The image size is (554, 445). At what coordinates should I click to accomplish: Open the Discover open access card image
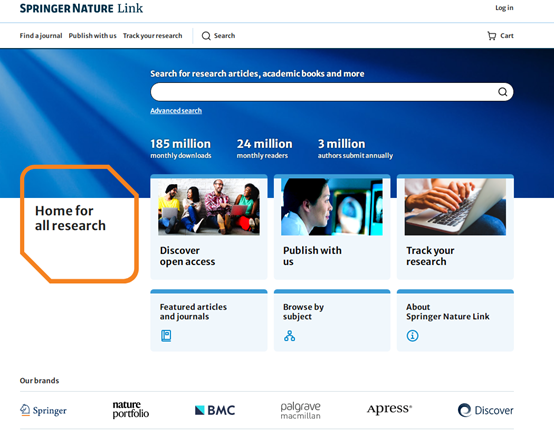coord(209,207)
